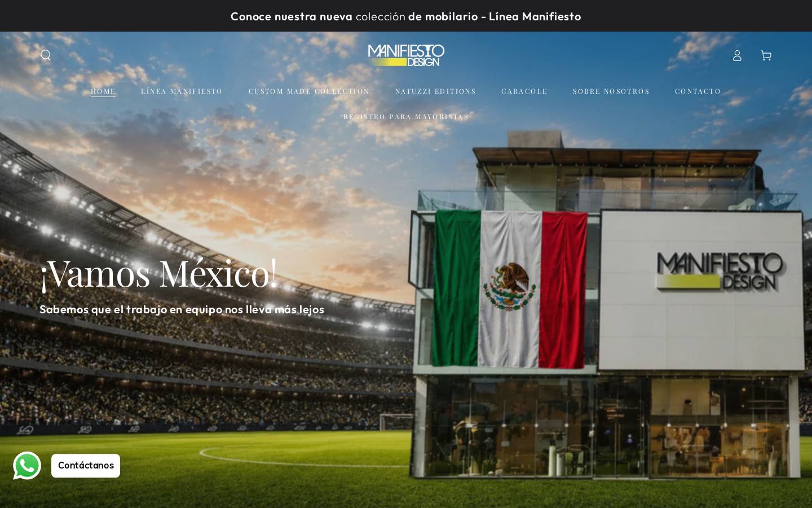Click the Manifiesto Design sign on building
The height and width of the screenshot is (508, 812).
(x=720, y=272)
